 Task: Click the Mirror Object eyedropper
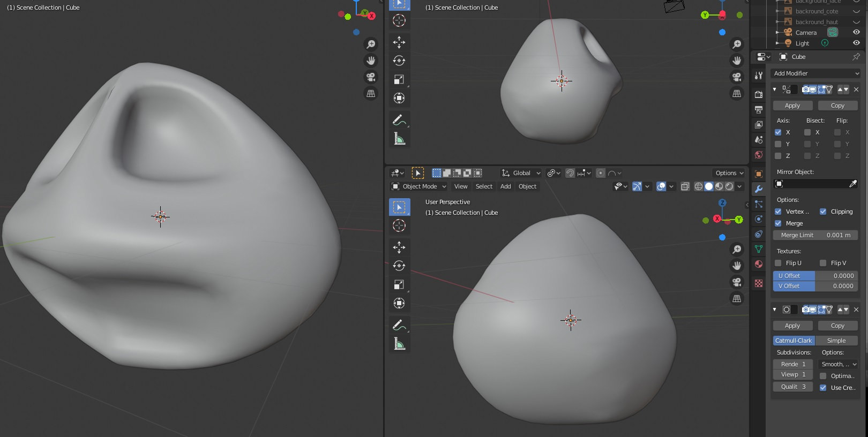pyautogui.click(x=853, y=184)
